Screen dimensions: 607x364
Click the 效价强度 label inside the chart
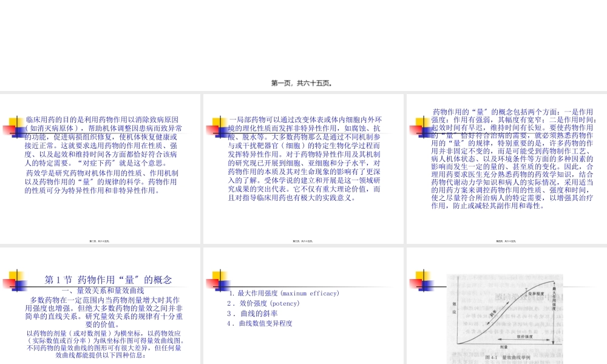pos(524,337)
